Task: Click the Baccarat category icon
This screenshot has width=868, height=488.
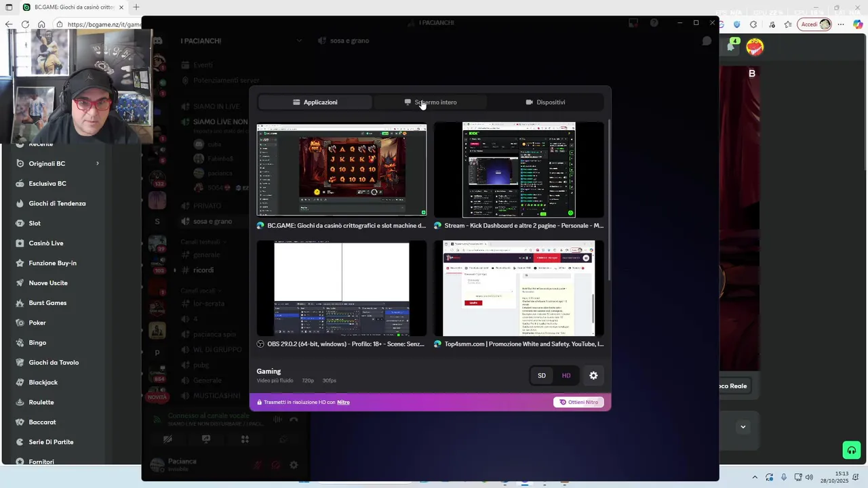Action: coord(20,422)
